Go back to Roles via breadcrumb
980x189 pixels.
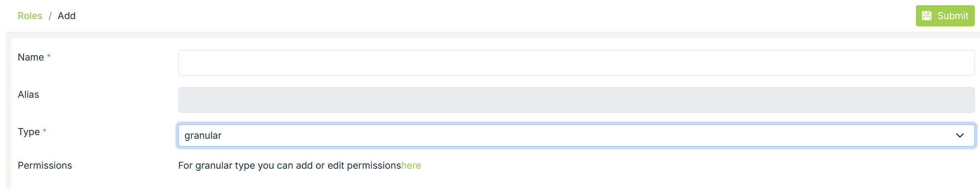tap(30, 16)
